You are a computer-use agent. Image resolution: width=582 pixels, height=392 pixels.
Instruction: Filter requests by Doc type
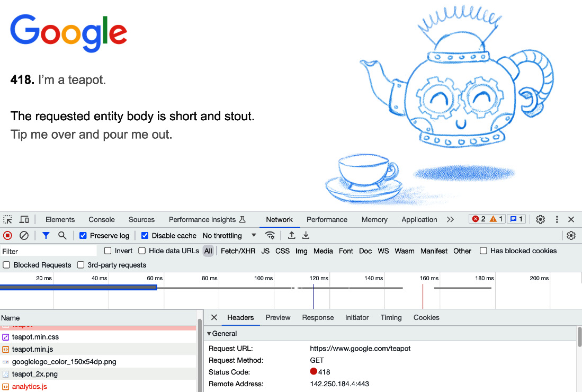tap(365, 251)
